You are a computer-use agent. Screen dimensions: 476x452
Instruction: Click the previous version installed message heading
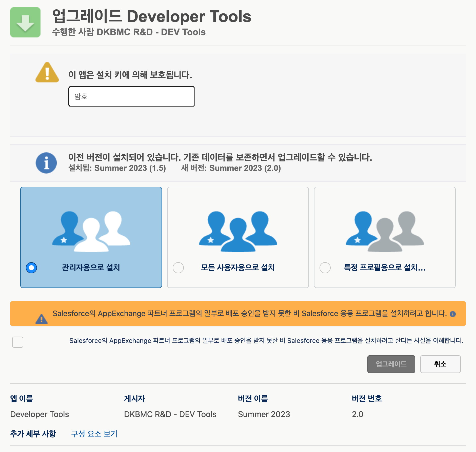point(220,157)
